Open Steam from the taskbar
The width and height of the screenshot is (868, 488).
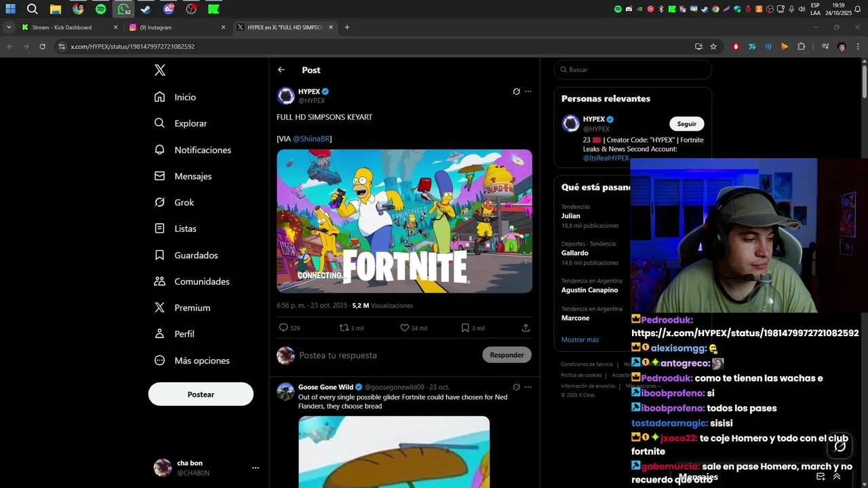coord(146,9)
